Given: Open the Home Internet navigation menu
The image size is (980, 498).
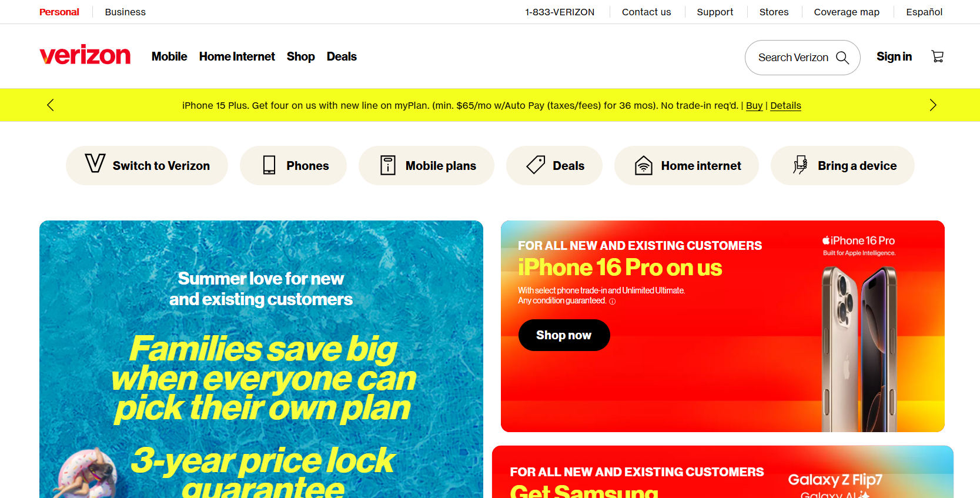Looking at the screenshot, I should (x=237, y=56).
